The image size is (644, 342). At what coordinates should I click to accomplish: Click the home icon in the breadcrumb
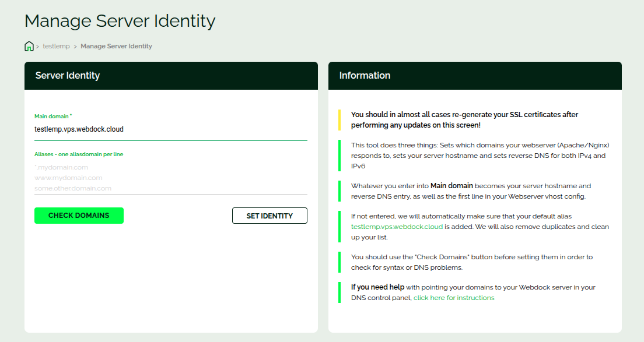(x=29, y=46)
